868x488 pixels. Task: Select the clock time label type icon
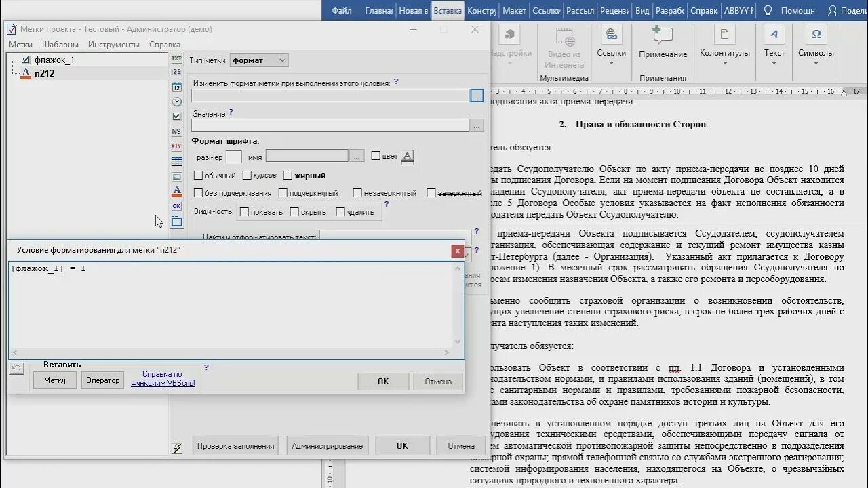point(176,102)
